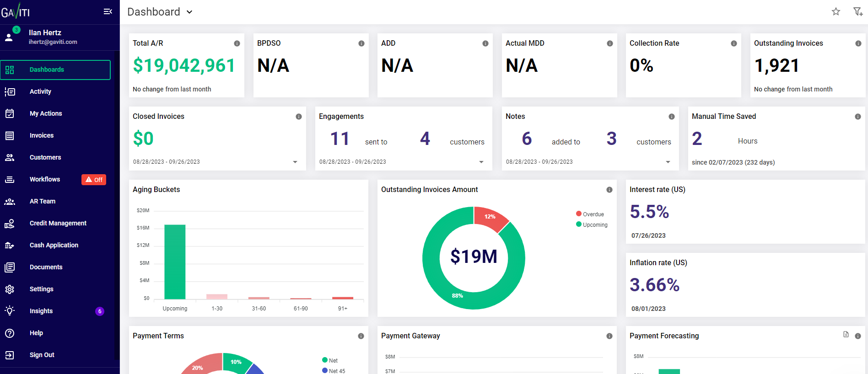Click the Total A/R info icon
Viewport: 868px width, 374px height.
237,43
